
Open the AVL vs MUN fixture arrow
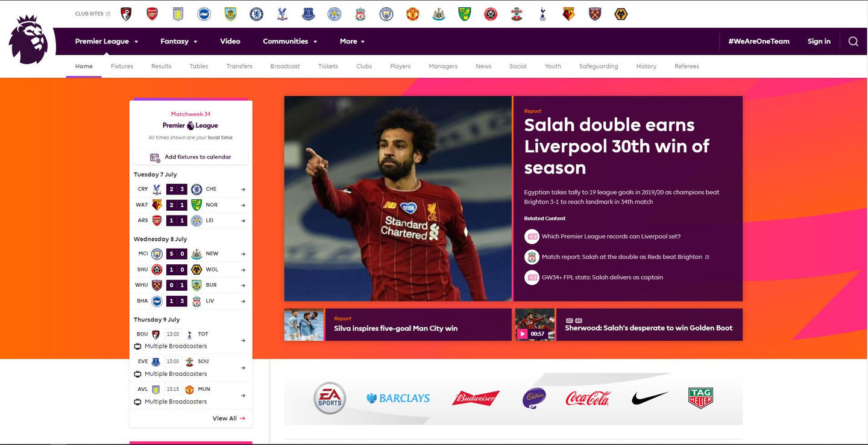tap(243, 396)
